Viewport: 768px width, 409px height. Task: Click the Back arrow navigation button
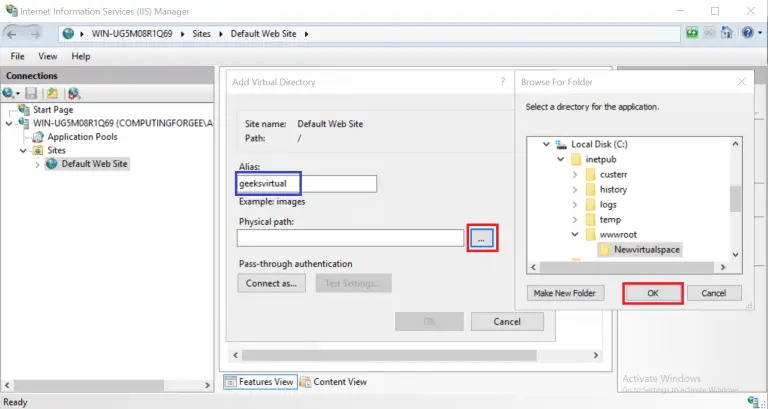(x=15, y=33)
